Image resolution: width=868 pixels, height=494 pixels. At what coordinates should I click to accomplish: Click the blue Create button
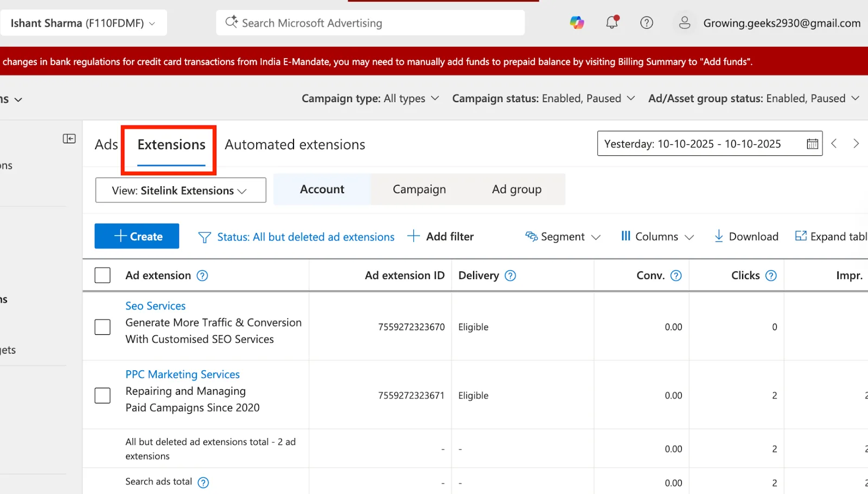[x=137, y=236]
